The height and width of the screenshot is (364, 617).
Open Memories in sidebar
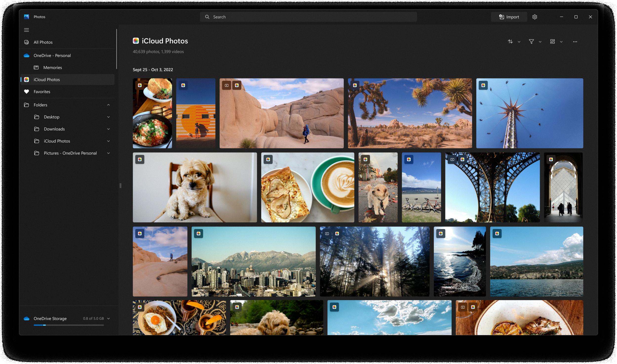pos(67,67)
